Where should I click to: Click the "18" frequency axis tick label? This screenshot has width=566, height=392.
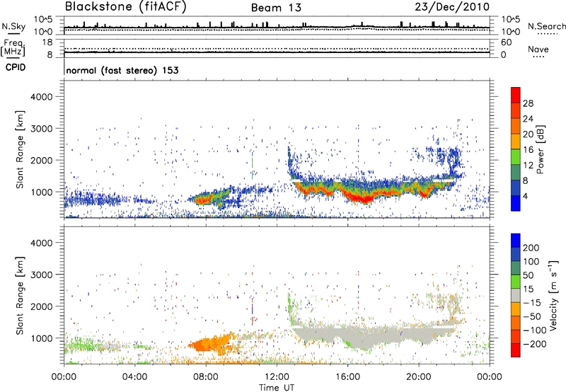point(47,42)
